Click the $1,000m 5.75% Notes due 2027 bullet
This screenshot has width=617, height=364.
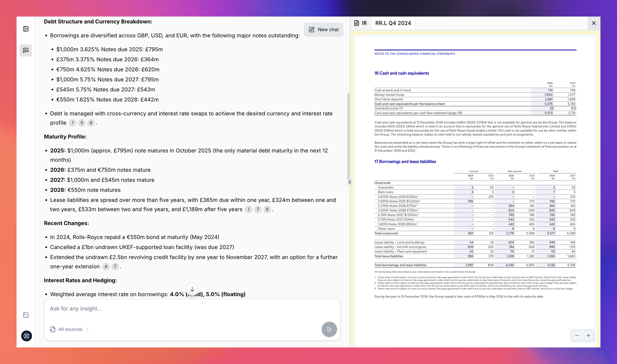[x=108, y=79]
